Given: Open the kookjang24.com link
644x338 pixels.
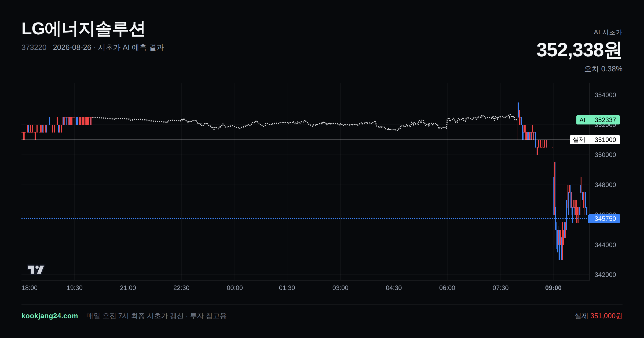Looking at the screenshot, I should [50, 316].
